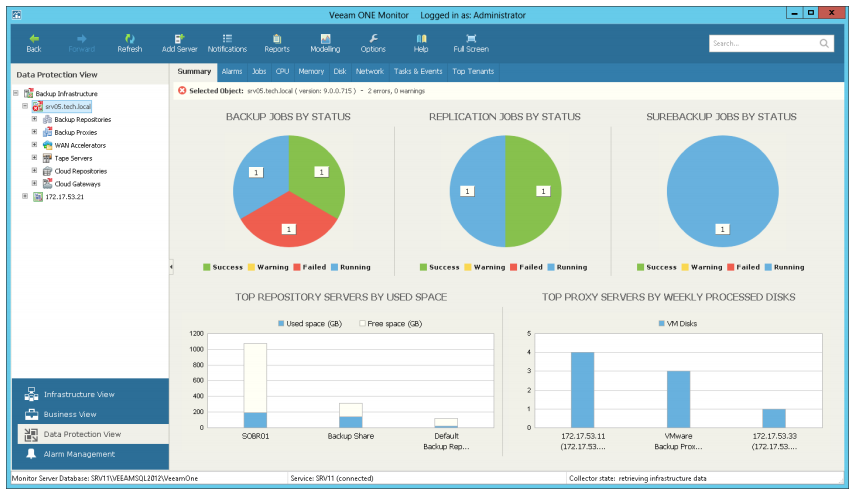Open the Disk tab

tap(340, 72)
